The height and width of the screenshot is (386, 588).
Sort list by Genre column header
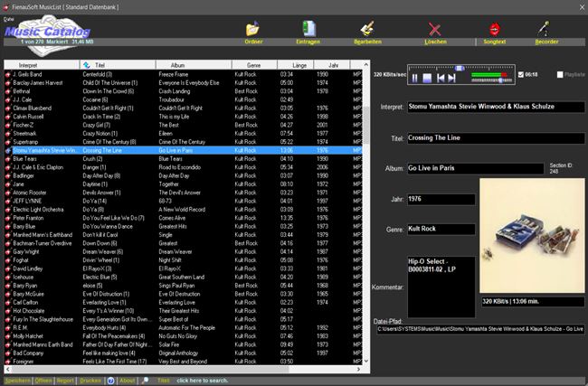[x=253, y=65]
